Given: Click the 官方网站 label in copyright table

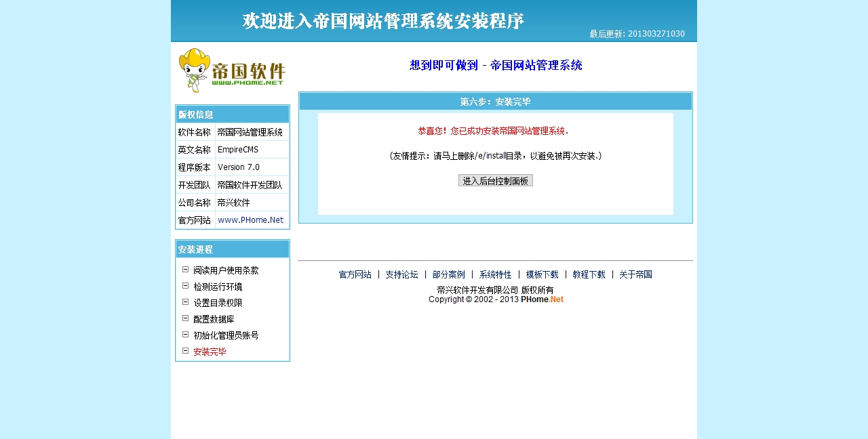Looking at the screenshot, I should tap(195, 220).
